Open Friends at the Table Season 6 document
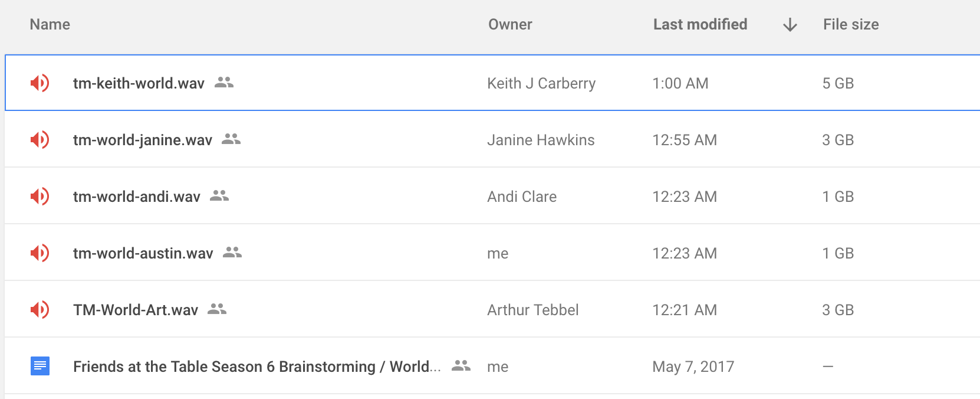 click(x=256, y=367)
